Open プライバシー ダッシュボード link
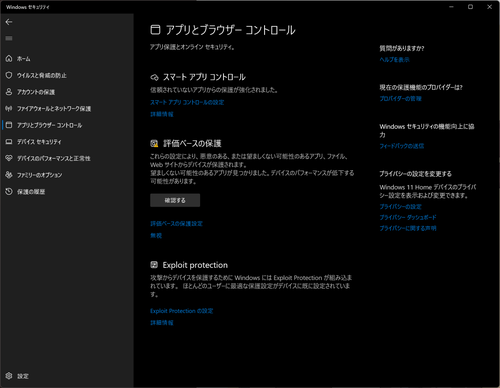500x388 pixels. pos(408,217)
